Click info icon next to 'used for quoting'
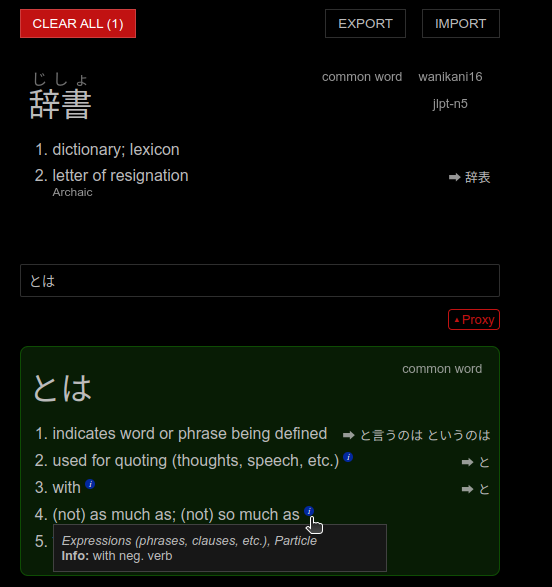552x587 pixels. (348, 457)
